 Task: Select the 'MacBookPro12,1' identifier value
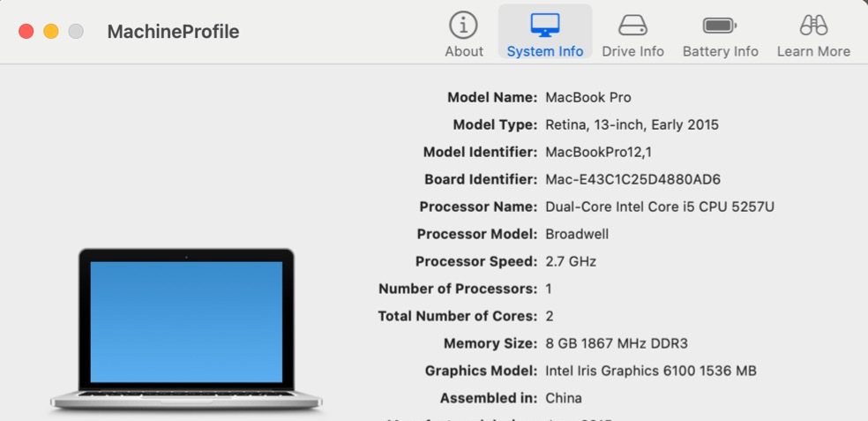[x=598, y=152]
